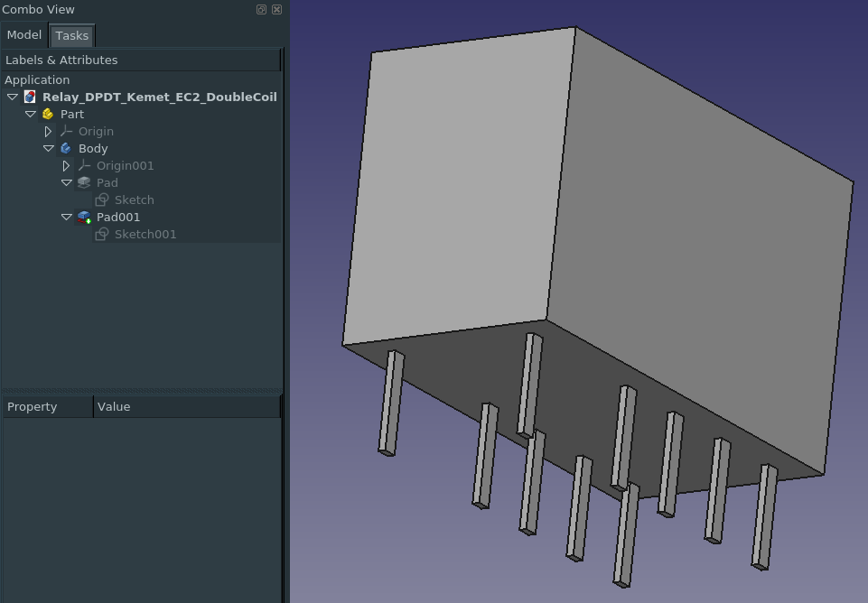Collapse the Pad001 feature node
Viewport: 868px width, 603px height.
pyautogui.click(x=67, y=217)
